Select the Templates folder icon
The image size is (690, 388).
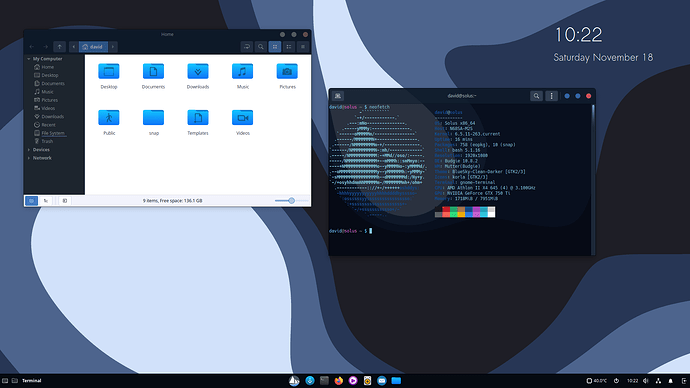pos(198,117)
